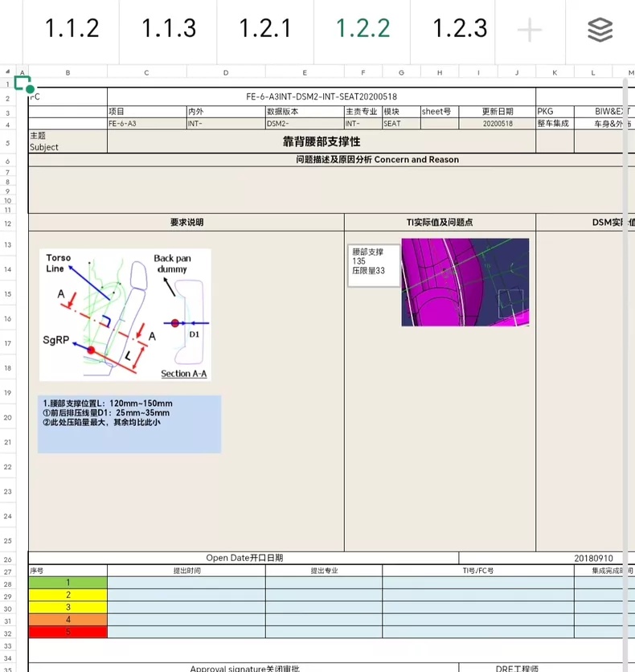Tap the green cell selection handle

(x=30, y=89)
